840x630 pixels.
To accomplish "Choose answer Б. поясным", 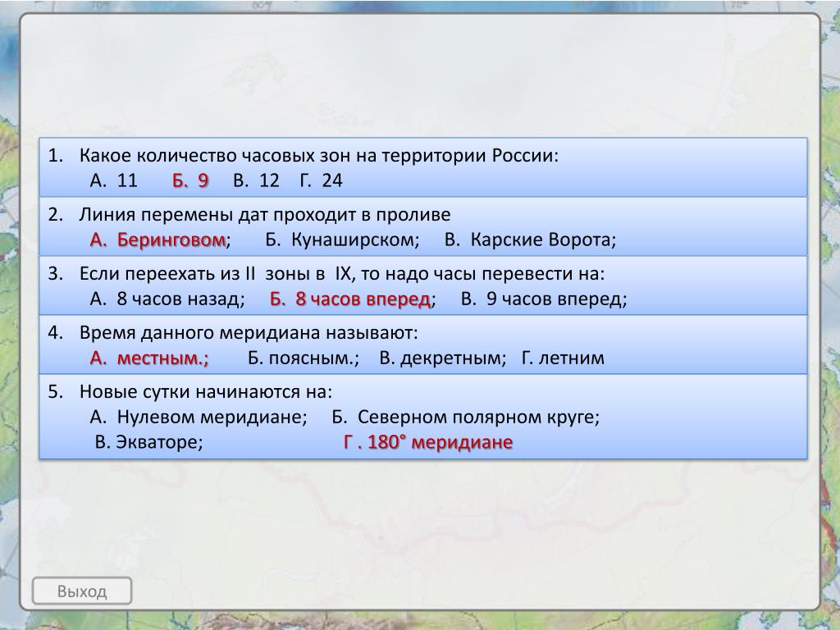I will (x=304, y=358).
